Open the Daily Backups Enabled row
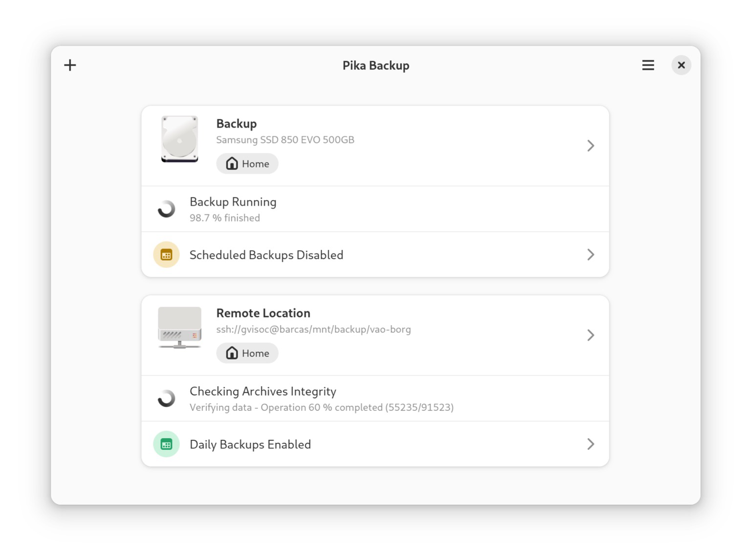 [375, 444]
